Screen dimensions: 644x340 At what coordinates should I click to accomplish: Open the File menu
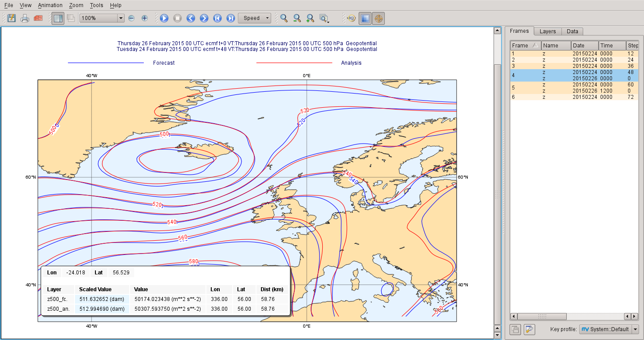[8, 5]
